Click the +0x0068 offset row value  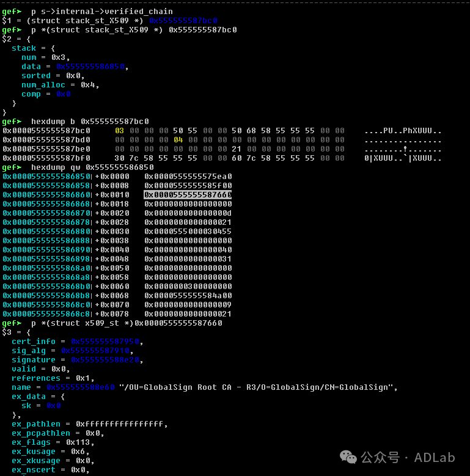pyautogui.click(x=188, y=296)
